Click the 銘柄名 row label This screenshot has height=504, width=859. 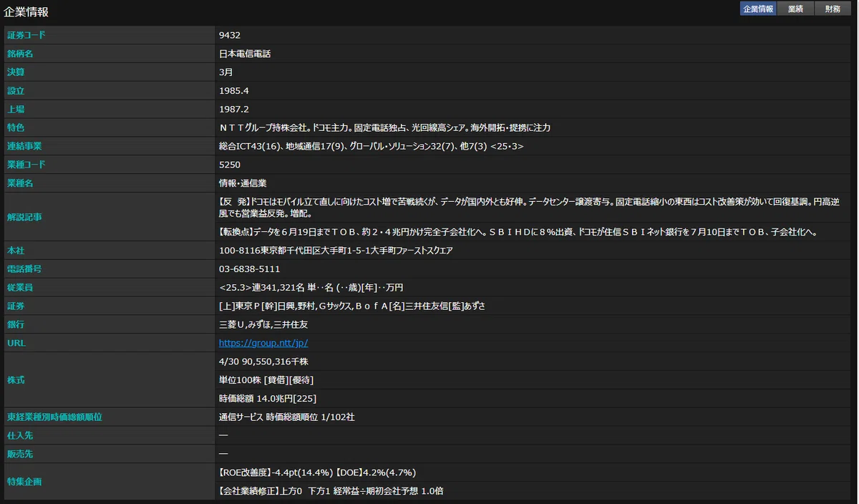pyautogui.click(x=21, y=54)
